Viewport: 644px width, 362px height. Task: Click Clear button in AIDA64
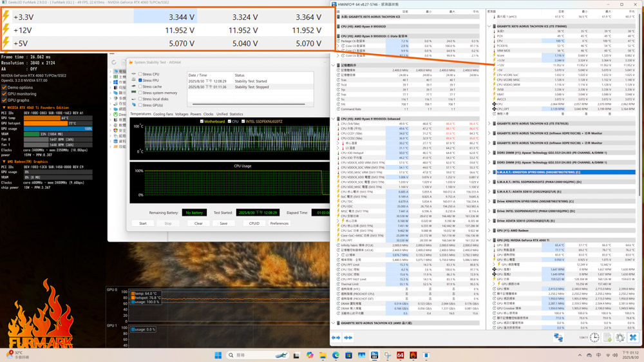click(198, 223)
